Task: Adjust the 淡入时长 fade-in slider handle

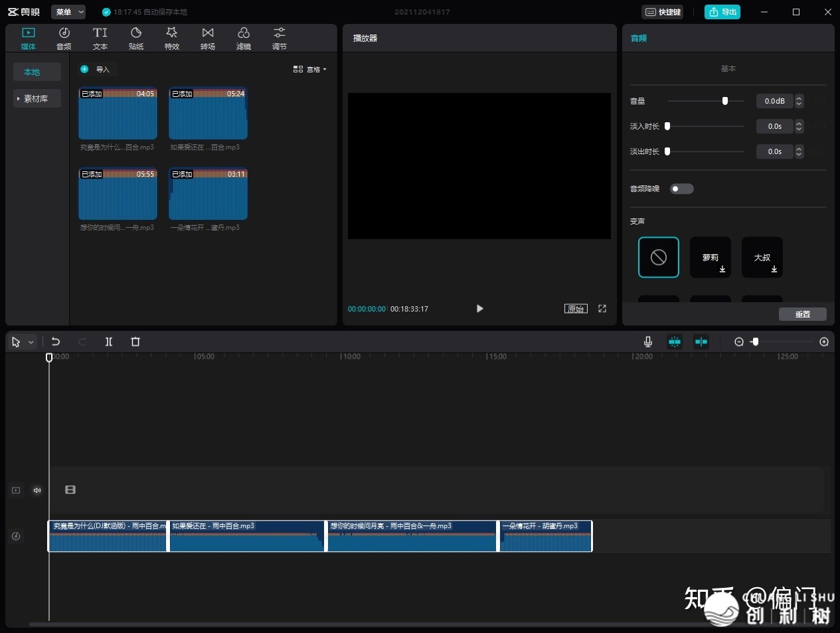Action: tap(667, 126)
